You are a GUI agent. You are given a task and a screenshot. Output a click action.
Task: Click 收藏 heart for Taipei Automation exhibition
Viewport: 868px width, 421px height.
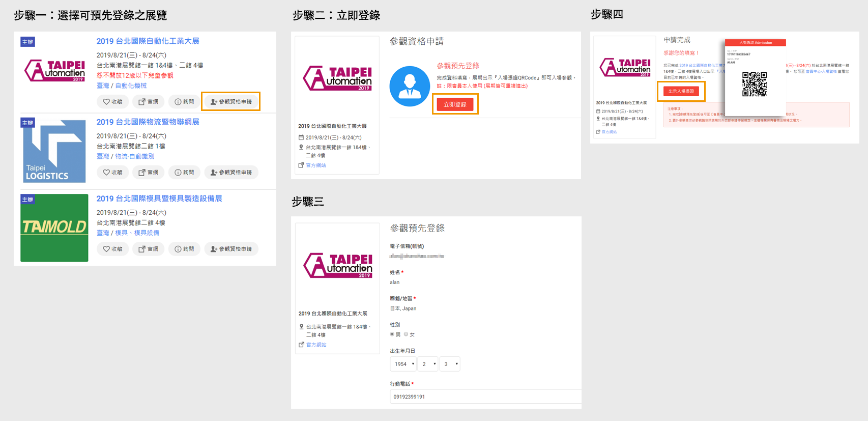(x=112, y=102)
